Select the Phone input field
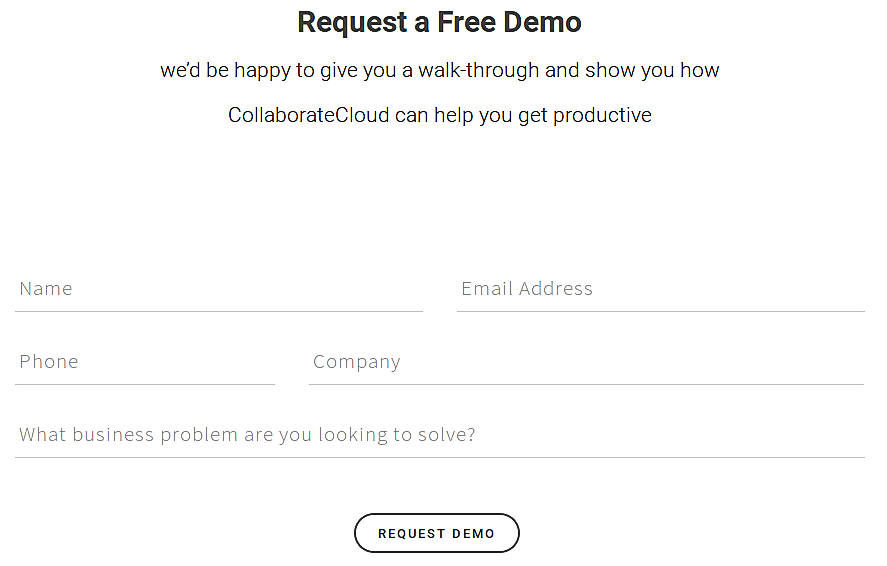The width and height of the screenshot is (887, 566). 144,362
